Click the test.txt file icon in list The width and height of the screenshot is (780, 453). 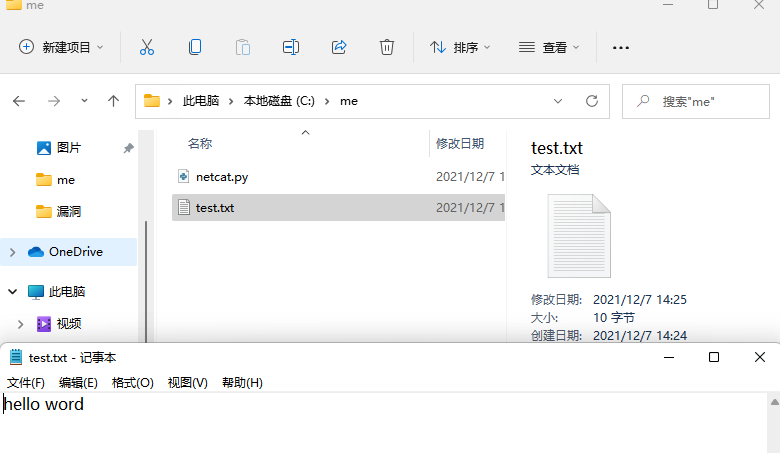click(x=184, y=207)
